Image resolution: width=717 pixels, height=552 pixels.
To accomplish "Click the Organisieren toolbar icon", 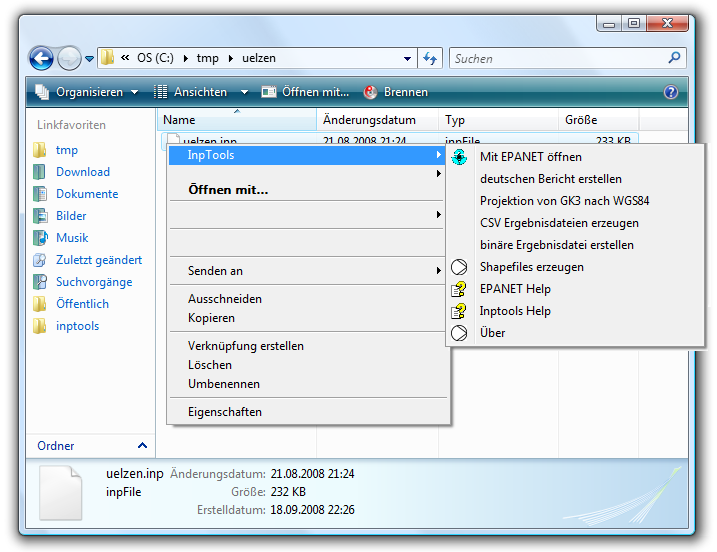I will click(x=43, y=92).
